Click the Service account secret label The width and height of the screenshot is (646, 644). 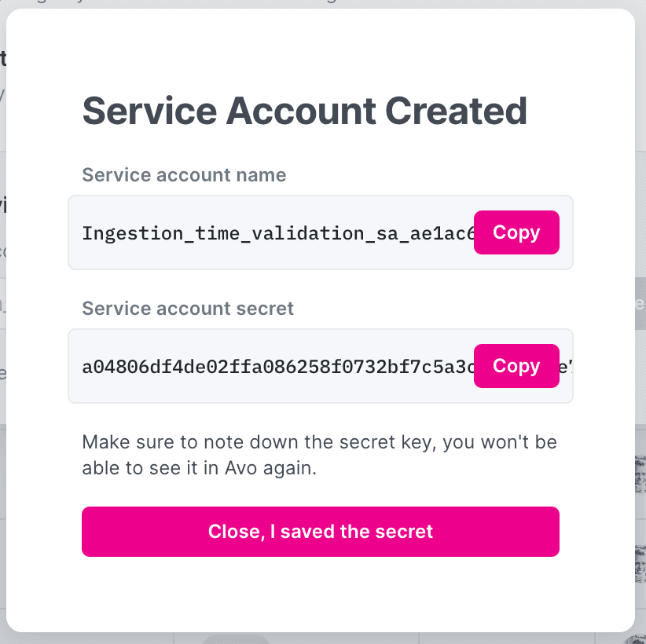click(188, 308)
